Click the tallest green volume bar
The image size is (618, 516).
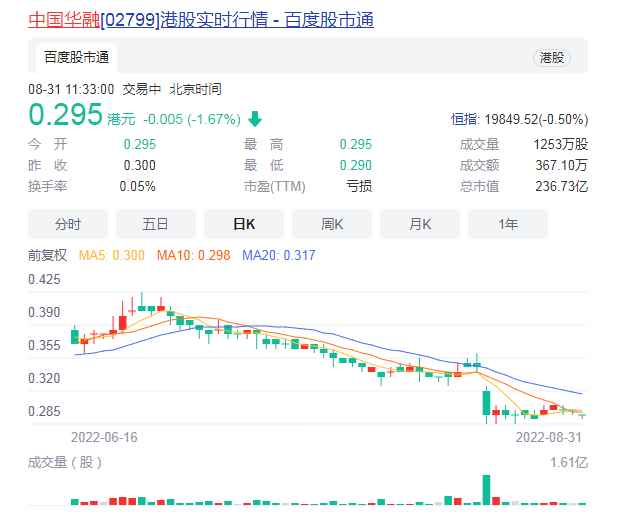click(x=487, y=490)
